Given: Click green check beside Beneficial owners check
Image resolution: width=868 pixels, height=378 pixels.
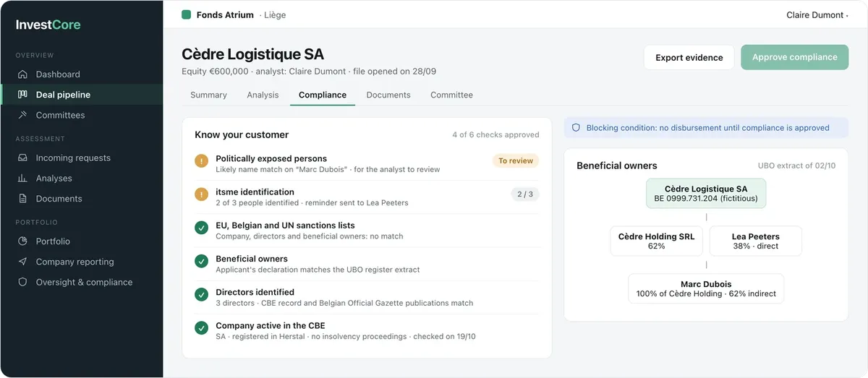Looking at the screenshot, I should pyautogui.click(x=202, y=261).
